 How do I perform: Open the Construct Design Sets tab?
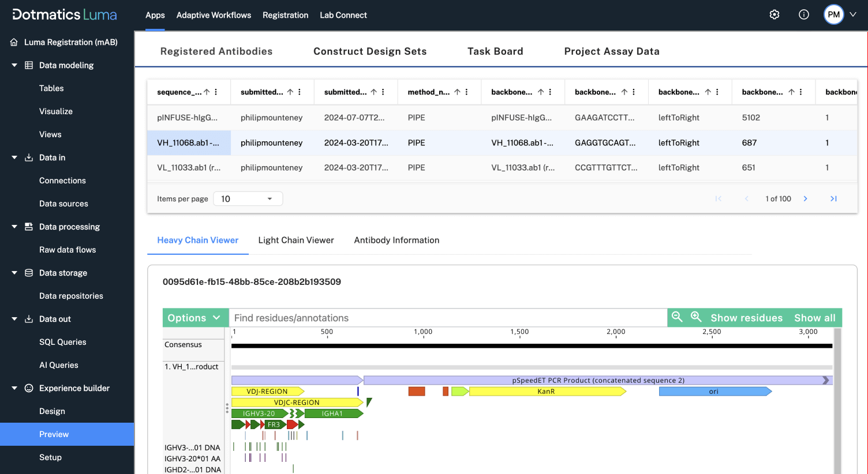370,51
